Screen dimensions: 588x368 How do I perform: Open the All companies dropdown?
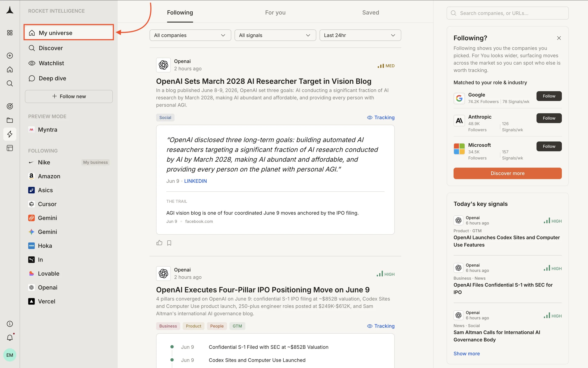(x=190, y=35)
